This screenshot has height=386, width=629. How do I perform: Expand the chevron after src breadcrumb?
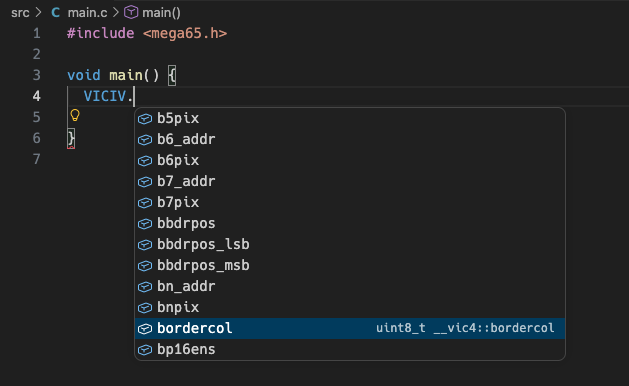39,12
